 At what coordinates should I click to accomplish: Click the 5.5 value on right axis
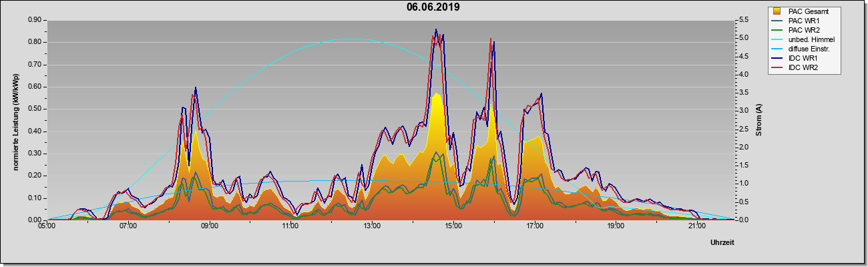point(742,20)
